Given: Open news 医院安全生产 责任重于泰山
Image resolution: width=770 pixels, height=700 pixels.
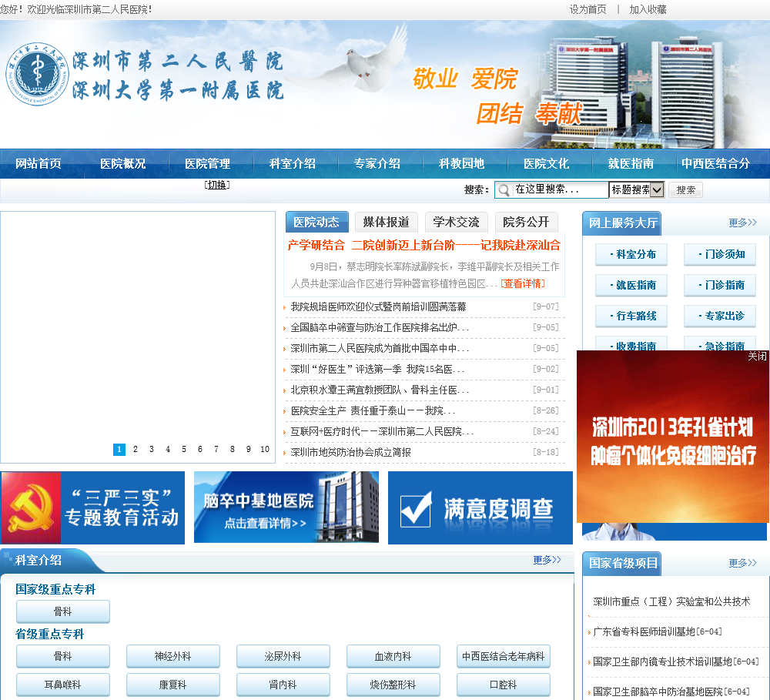Looking at the screenshot, I should click(x=373, y=410).
